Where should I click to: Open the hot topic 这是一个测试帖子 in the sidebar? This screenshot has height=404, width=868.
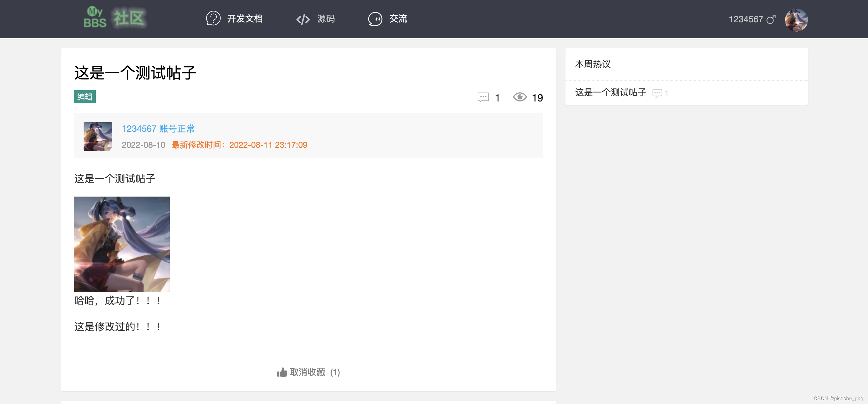pyautogui.click(x=610, y=92)
